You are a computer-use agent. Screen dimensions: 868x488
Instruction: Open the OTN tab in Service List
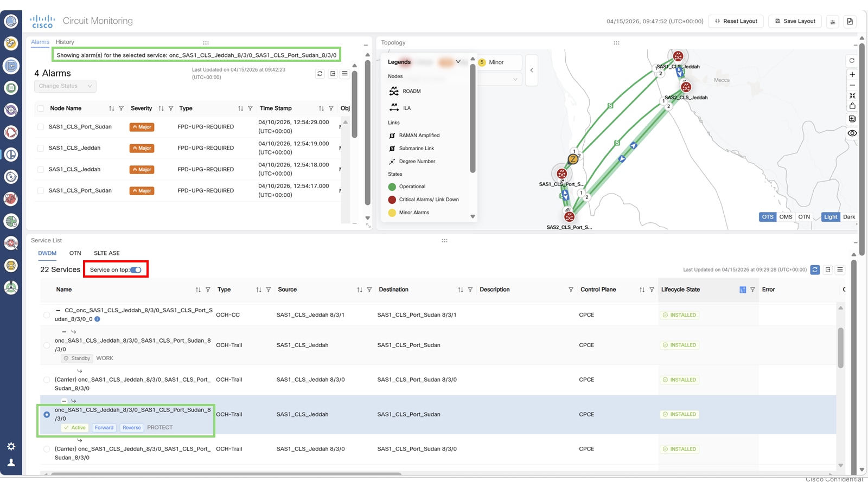(x=75, y=253)
